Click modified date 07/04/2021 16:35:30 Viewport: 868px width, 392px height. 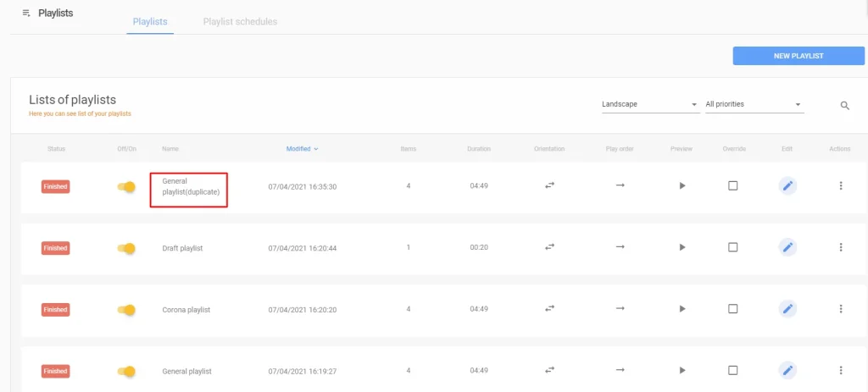pyautogui.click(x=303, y=187)
